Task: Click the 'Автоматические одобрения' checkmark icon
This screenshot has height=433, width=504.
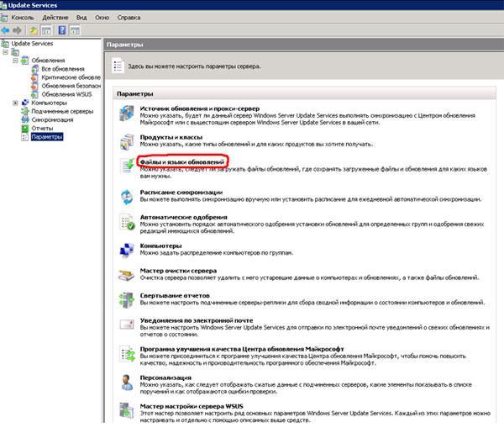Action: tap(126, 223)
